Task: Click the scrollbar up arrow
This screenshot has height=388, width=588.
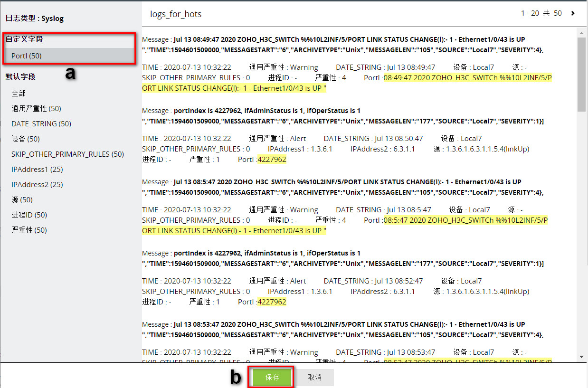Action: (x=581, y=32)
